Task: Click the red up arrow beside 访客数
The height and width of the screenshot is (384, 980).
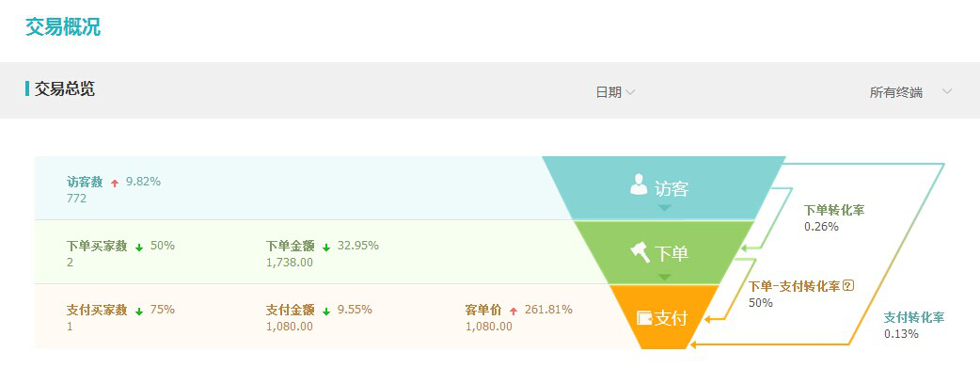Action: 115,183
